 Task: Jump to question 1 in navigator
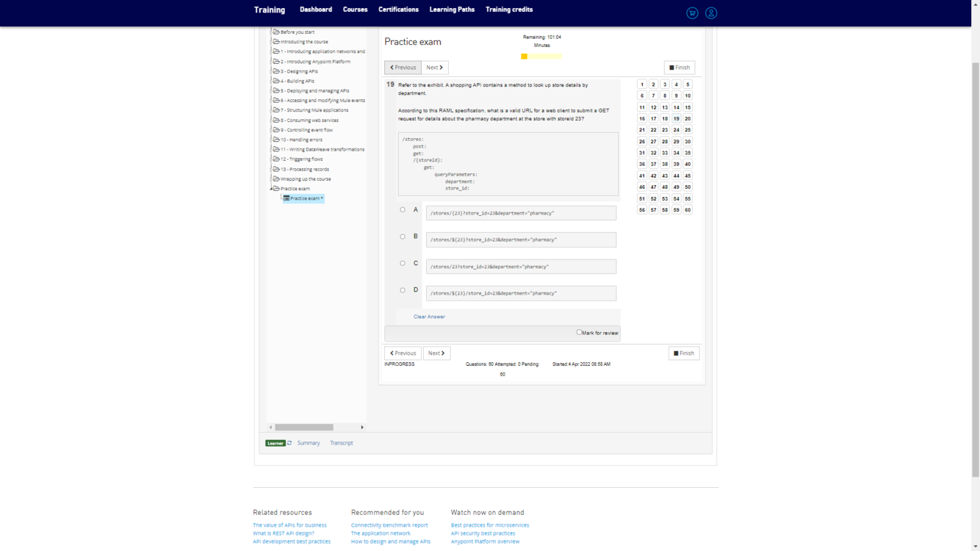(642, 84)
